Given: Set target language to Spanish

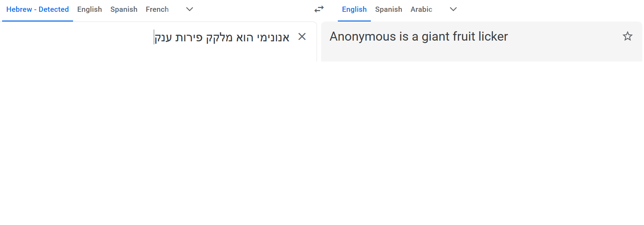Looking at the screenshot, I should coord(388,9).
